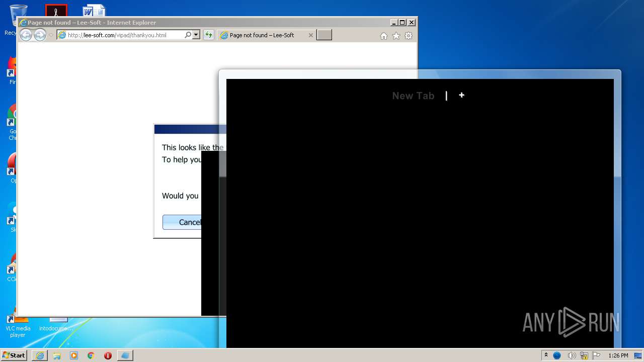Open the Word document on the desktop
The width and height of the screenshot is (644, 362).
coord(94,11)
